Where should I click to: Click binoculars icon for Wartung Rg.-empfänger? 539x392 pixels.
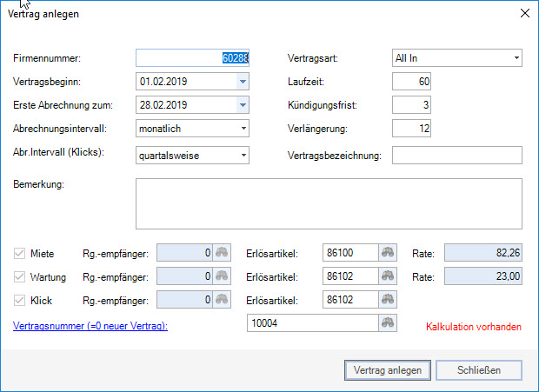(223, 276)
